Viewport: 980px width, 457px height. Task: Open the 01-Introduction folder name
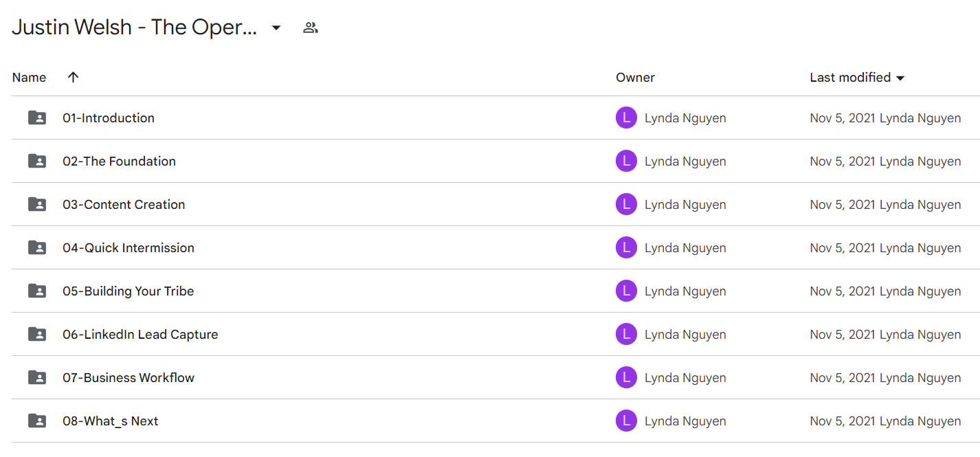(109, 118)
